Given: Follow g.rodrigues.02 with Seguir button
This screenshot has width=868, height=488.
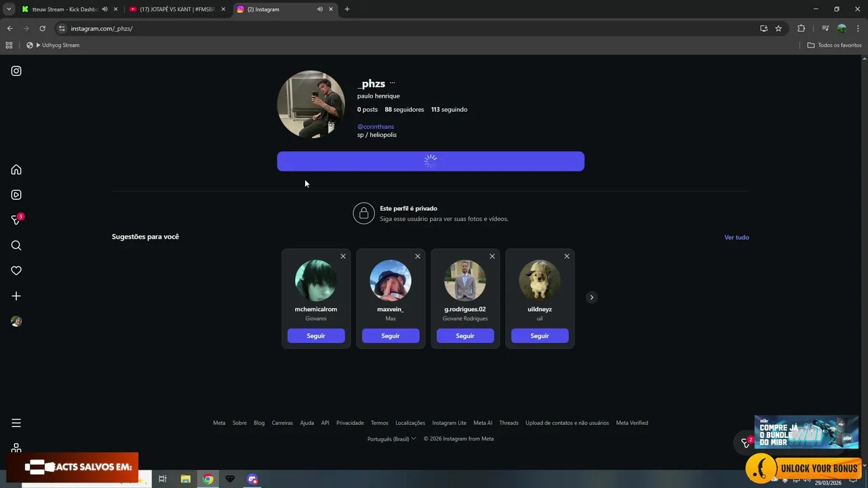Looking at the screenshot, I should tap(465, 336).
